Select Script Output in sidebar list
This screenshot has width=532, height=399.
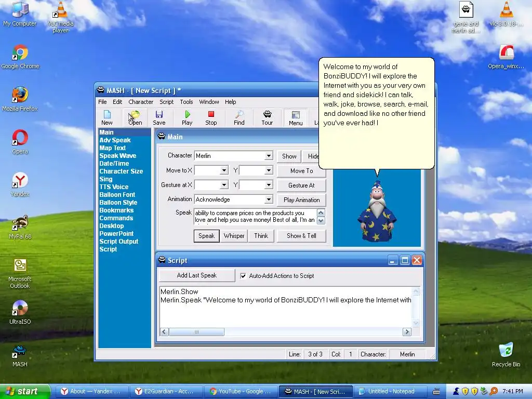pos(119,242)
